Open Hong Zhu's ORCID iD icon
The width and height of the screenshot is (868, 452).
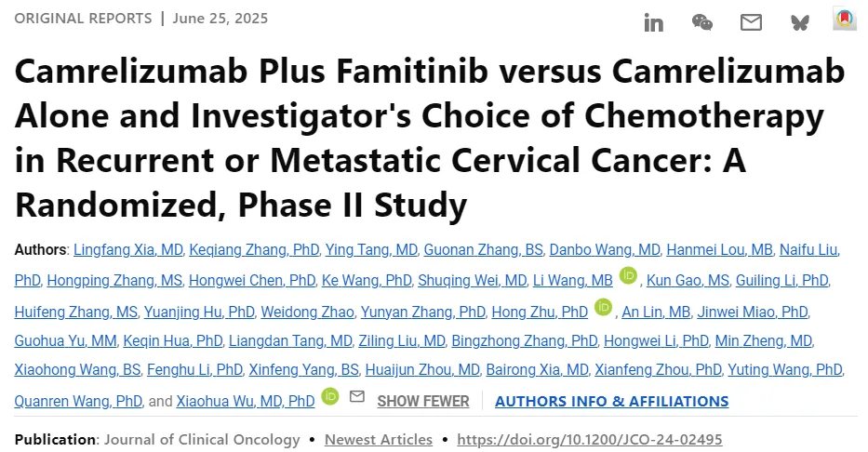tap(603, 307)
